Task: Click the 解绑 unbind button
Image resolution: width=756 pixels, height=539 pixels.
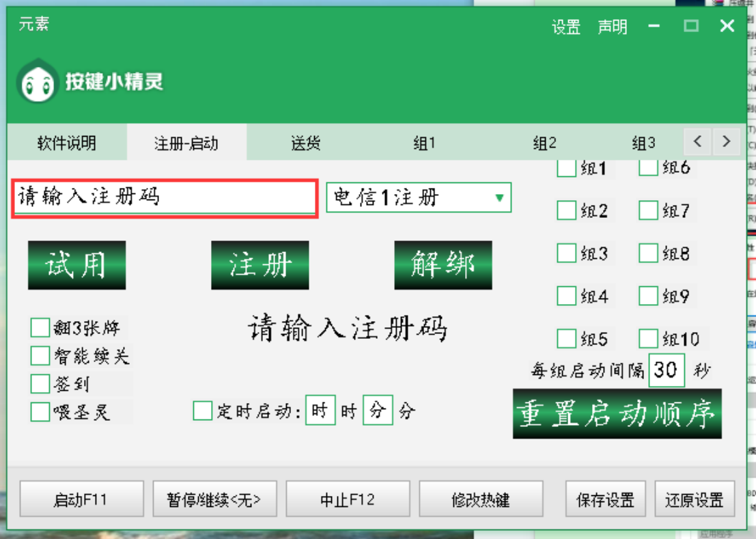Action: [x=443, y=265]
